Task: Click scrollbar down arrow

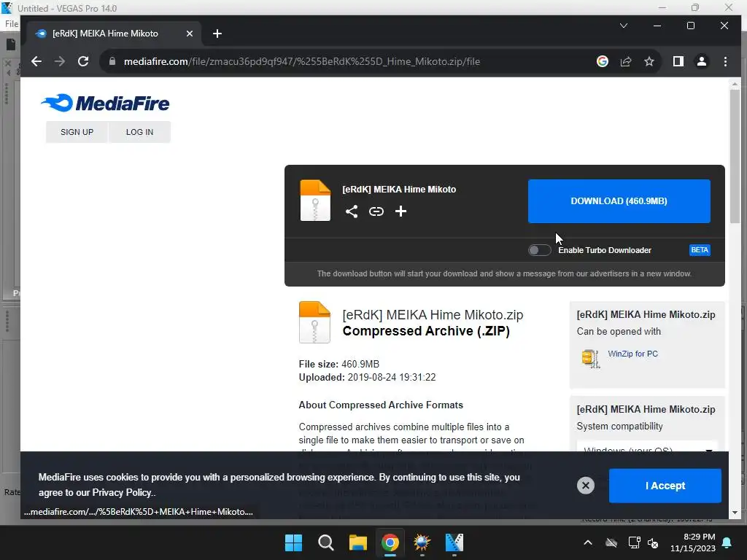Action: click(735, 513)
